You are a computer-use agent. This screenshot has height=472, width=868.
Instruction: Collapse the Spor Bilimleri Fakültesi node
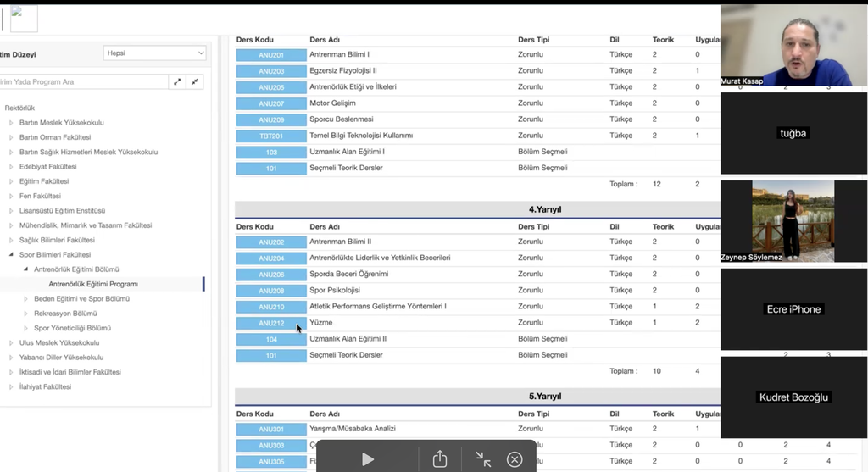[12, 254]
